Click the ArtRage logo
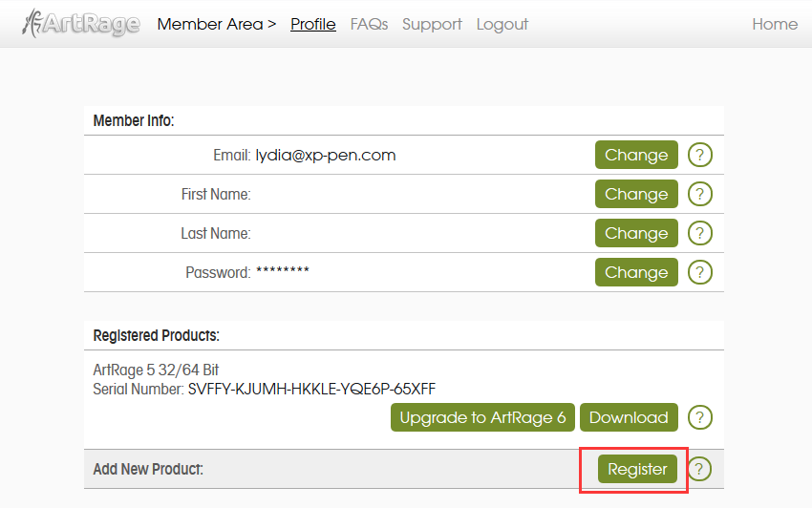Image resolution: width=812 pixels, height=508 pixels. (81, 23)
